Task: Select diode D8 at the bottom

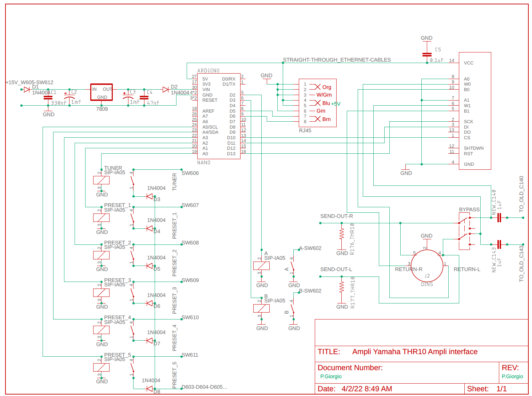Action: click(150, 388)
